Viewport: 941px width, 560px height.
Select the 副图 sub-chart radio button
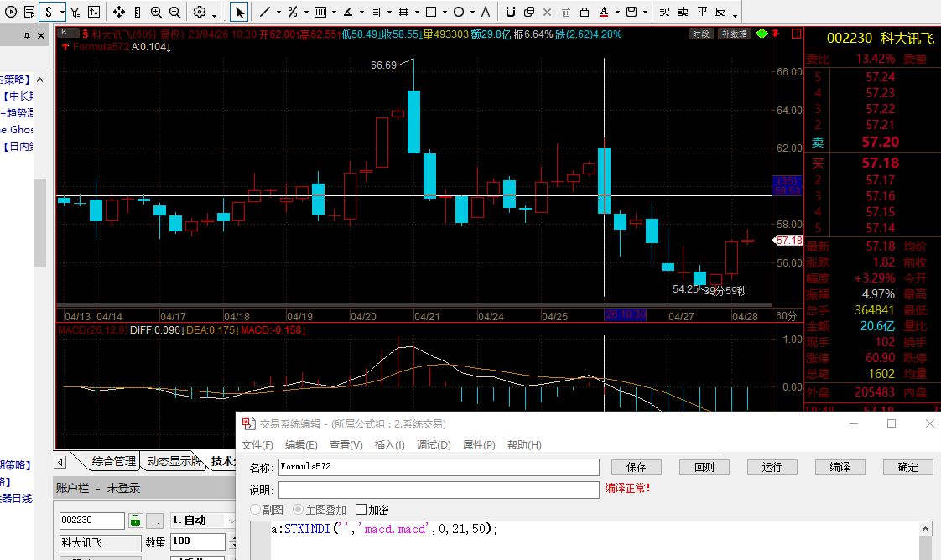tap(256, 510)
